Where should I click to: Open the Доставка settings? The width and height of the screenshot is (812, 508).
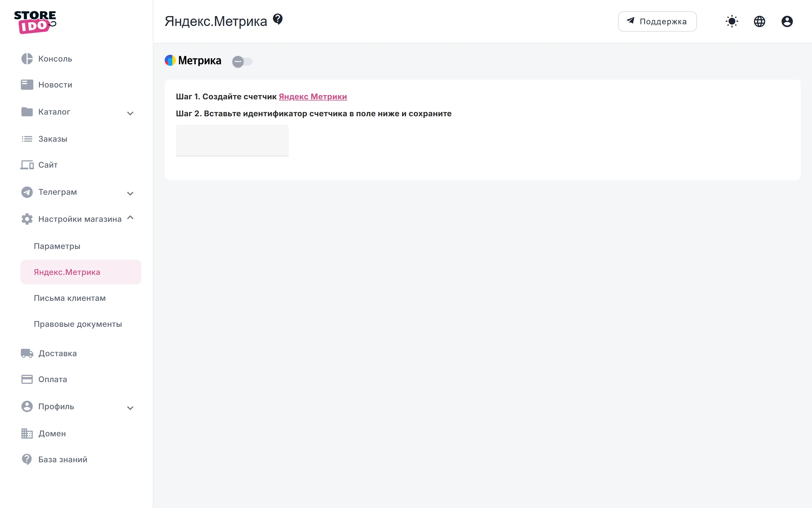(x=81, y=353)
